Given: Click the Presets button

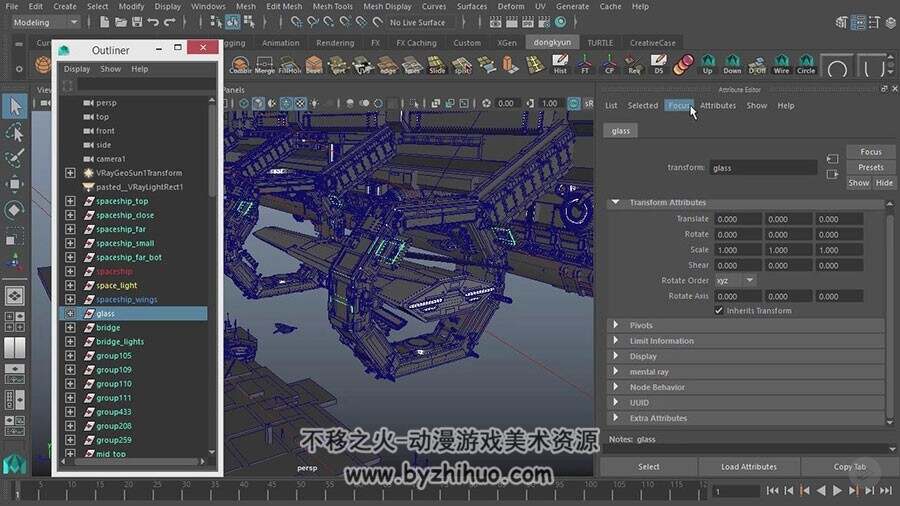Looking at the screenshot, I should pos(871,168).
